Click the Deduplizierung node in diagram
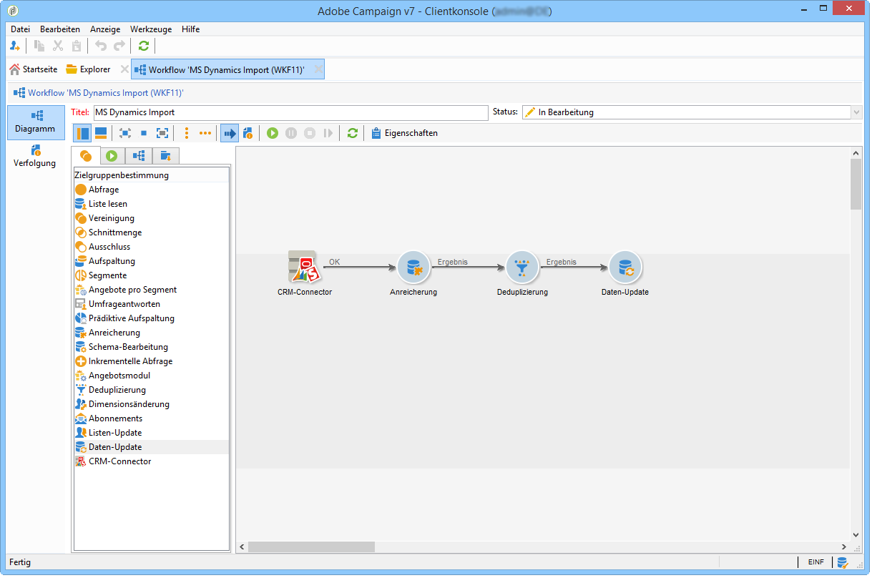The image size is (882, 588). pos(522,268)
